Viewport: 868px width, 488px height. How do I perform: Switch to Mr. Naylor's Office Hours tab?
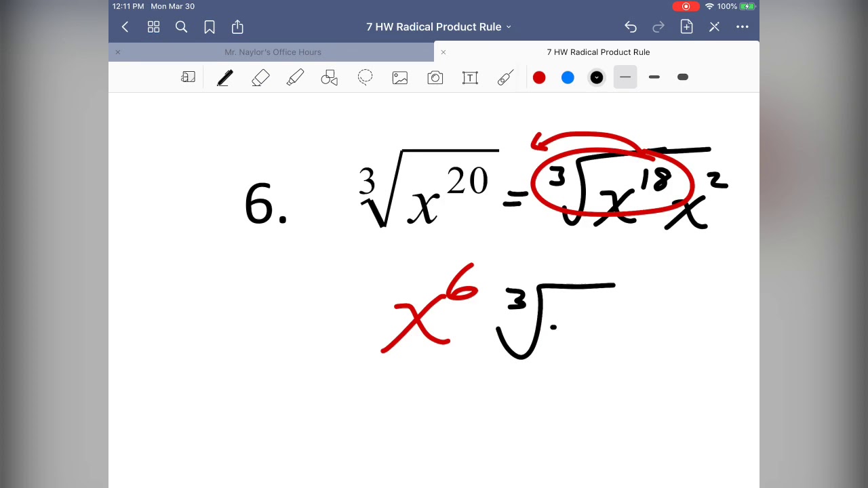point(273,52)
